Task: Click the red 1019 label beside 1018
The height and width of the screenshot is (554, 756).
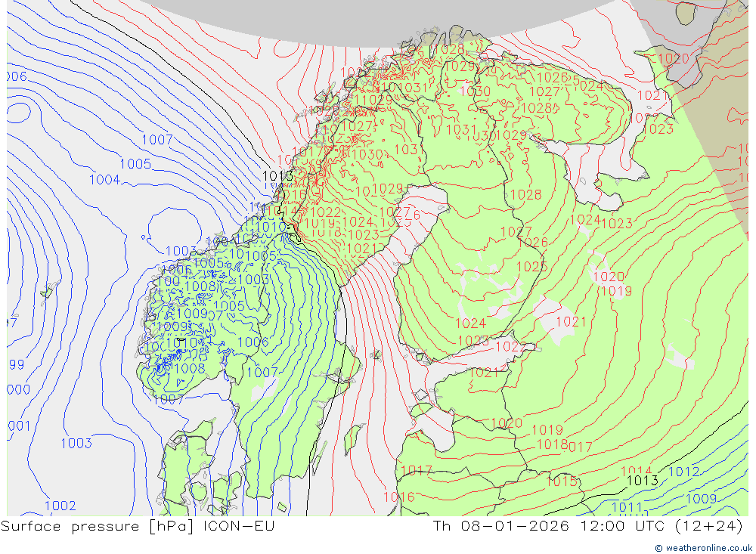Action: pos(547,429)
